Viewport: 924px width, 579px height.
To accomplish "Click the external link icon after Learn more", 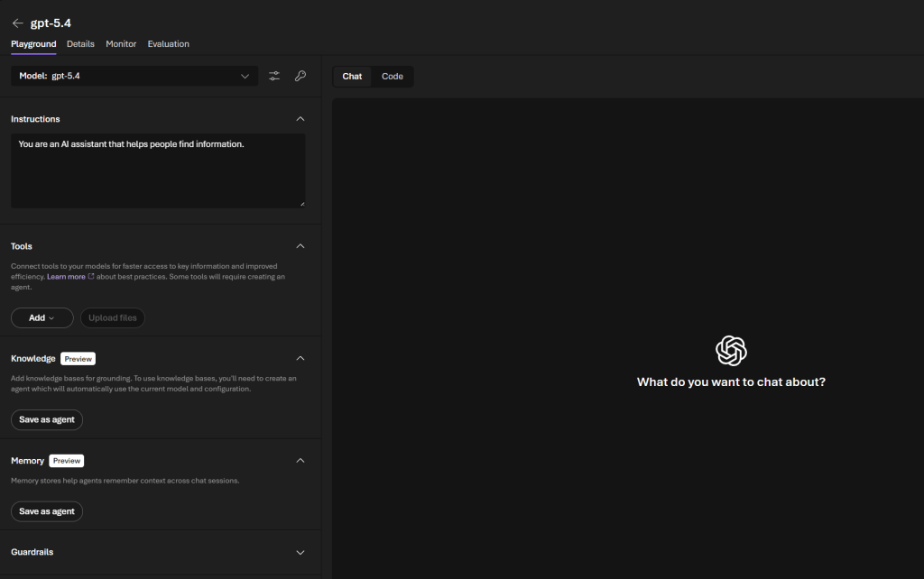I will pyautogui.click(x=91, y=277).
